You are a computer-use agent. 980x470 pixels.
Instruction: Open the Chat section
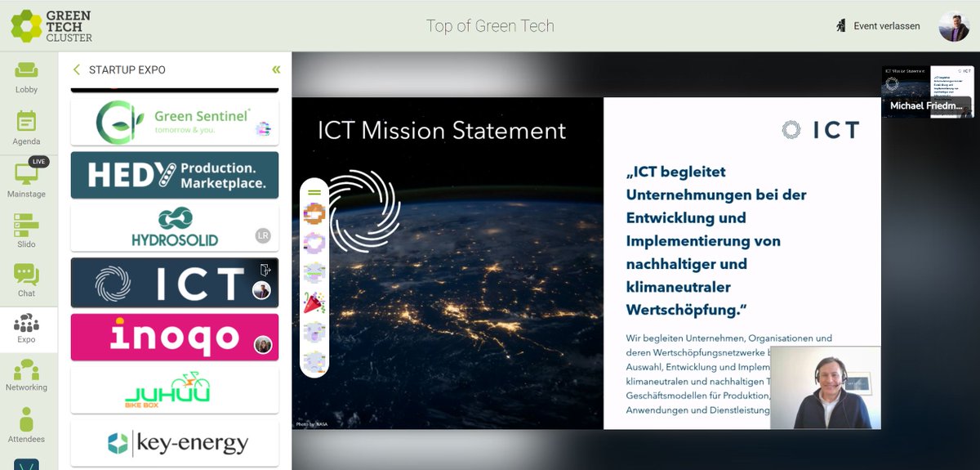click(x=26, y=280)
